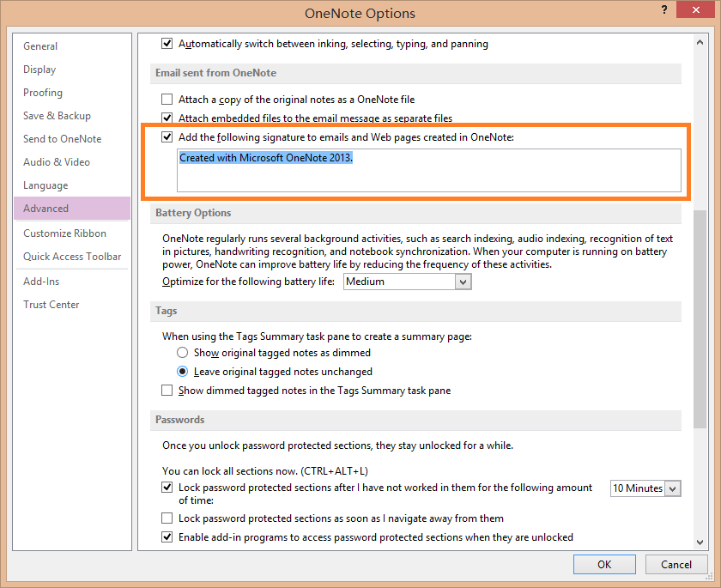
Task: Check Show dimmed tagged notes in Tags Summary
Action: [x=167, y=391]
